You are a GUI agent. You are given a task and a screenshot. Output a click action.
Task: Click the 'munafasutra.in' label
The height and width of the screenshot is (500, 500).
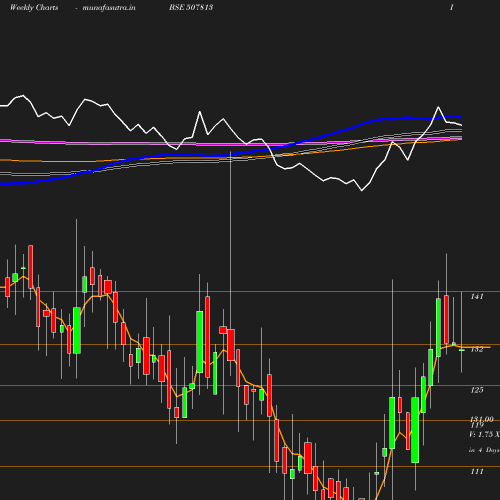click(109, 7)
